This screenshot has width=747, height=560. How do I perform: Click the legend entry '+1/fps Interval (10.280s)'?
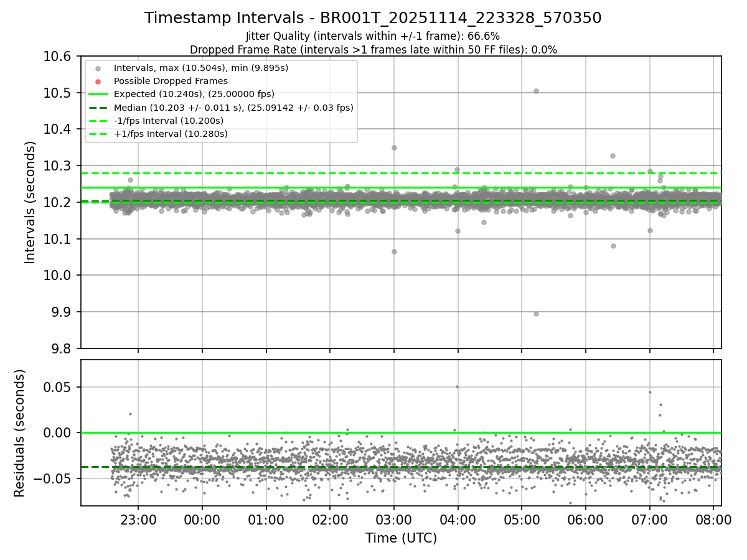(171, 134)
